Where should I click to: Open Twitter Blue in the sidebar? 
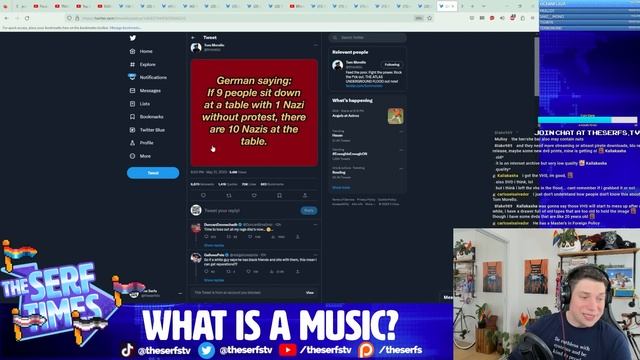(x=147, y=130)
